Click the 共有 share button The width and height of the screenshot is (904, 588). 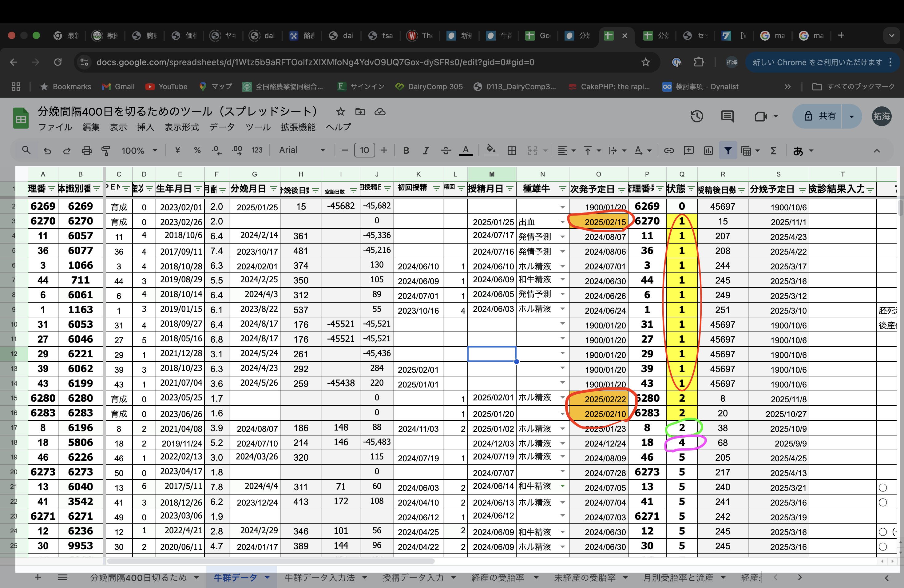[x=820, y=116]
